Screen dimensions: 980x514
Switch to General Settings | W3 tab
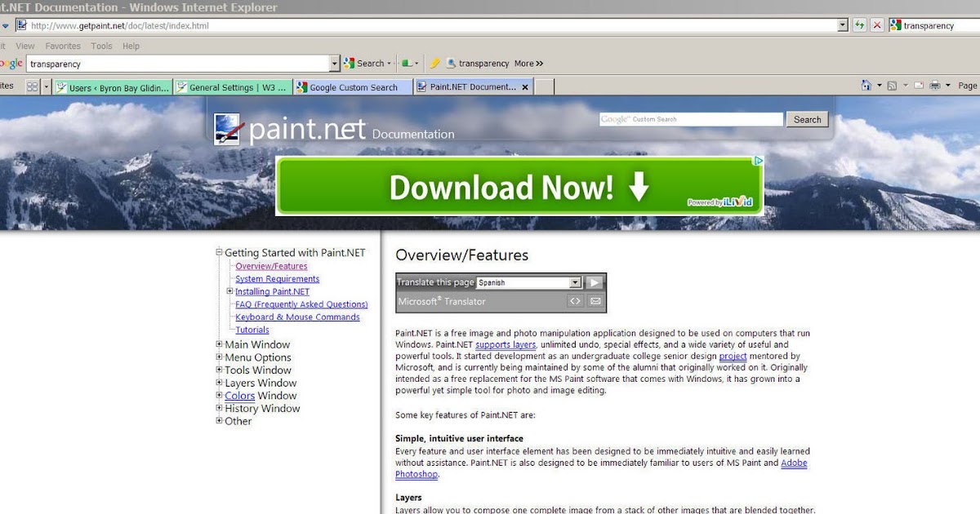(x=233, y=87)
